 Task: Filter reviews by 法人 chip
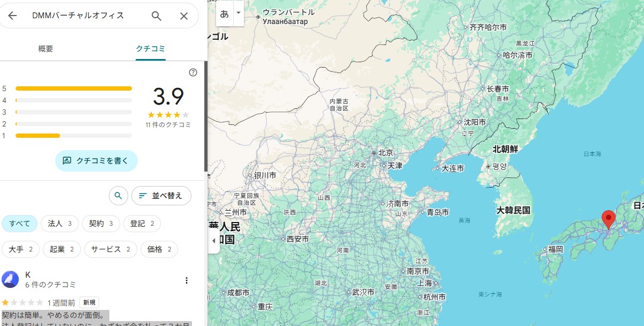pyautogui.click(x=60, y=224)
